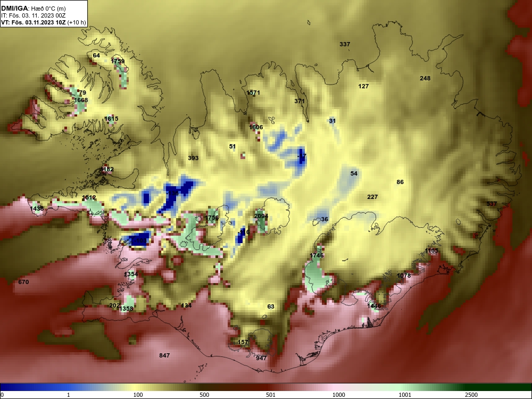
Task: Click the map value 54
Action: [354, 173]
